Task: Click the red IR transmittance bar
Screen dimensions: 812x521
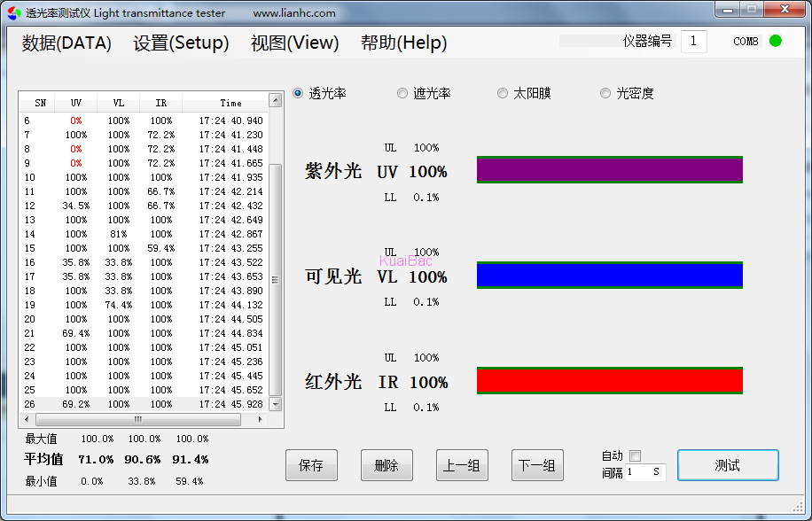Action: pos(610,381)
